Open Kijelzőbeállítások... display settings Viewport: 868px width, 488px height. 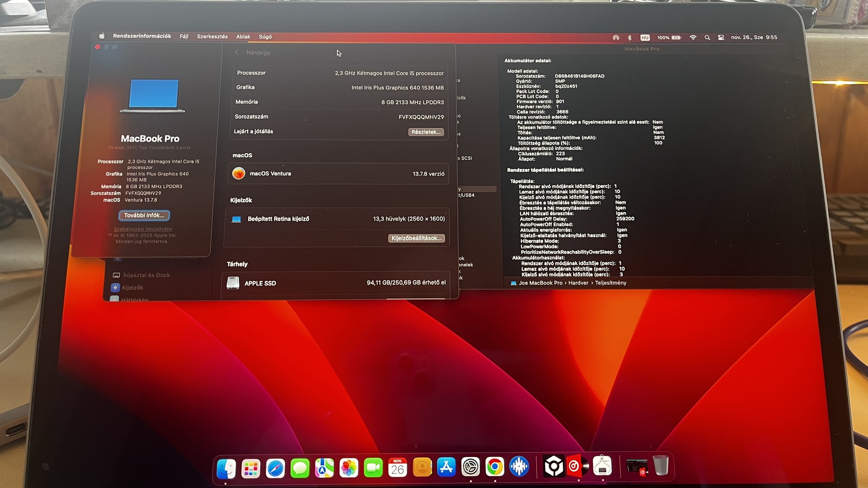(x=416, y=238)
